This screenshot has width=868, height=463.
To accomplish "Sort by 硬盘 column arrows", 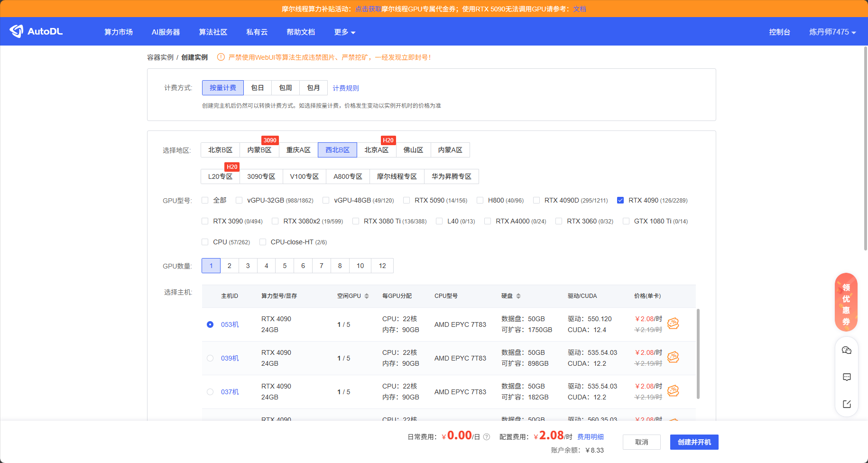I will 518,296.
